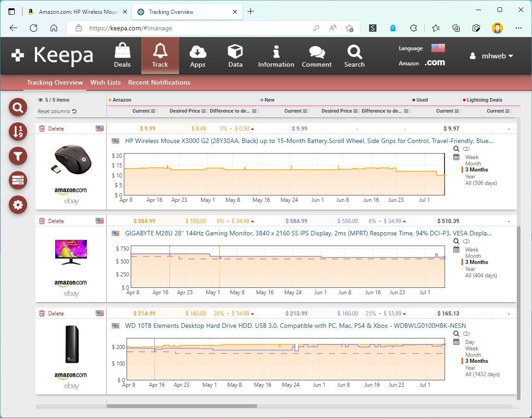
Task: Toggle the price comparison icon on the WD chart
Action: tap(467, 333)
